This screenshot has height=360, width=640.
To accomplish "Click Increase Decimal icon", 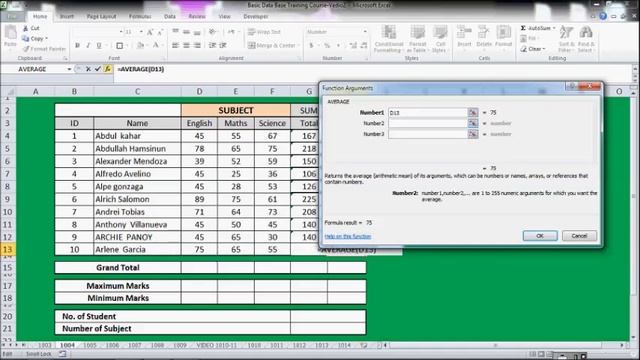I will (353, 45).
